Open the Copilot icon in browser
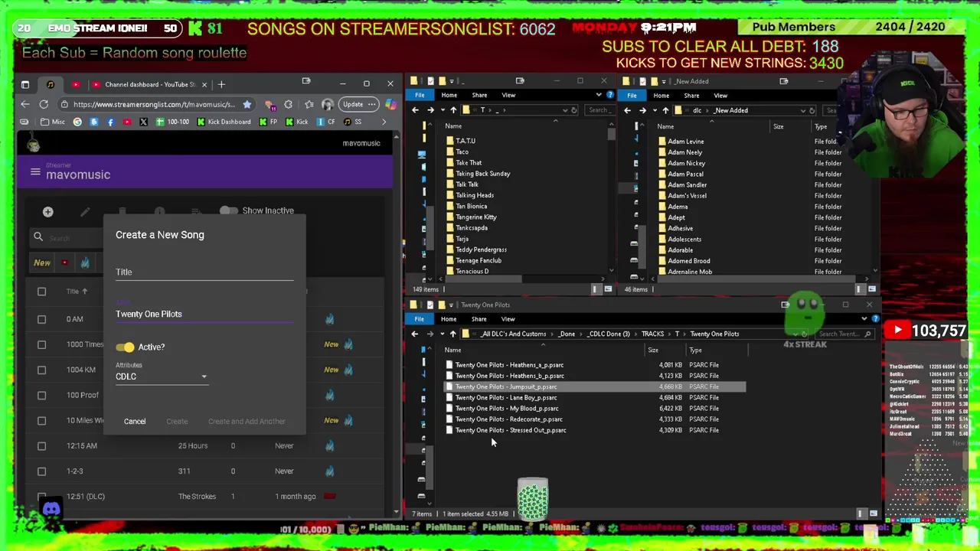Viewport: 980px width, 551px height. [x=390, y=104]
